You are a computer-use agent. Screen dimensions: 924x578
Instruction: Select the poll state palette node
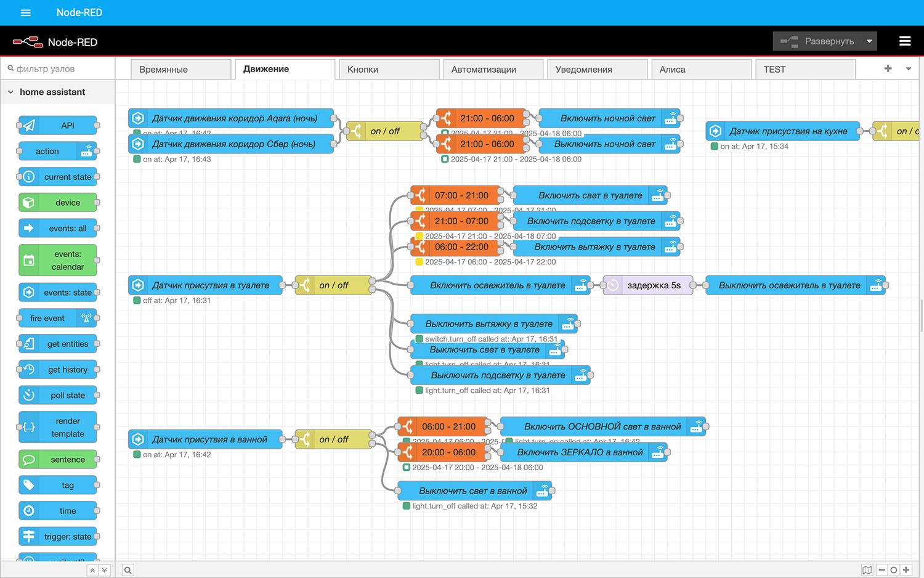coord(58,396)
